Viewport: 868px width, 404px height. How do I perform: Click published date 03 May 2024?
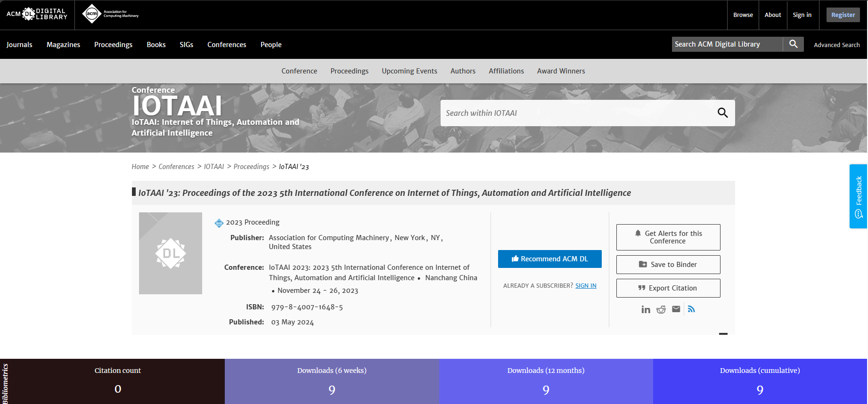(292, 322)
